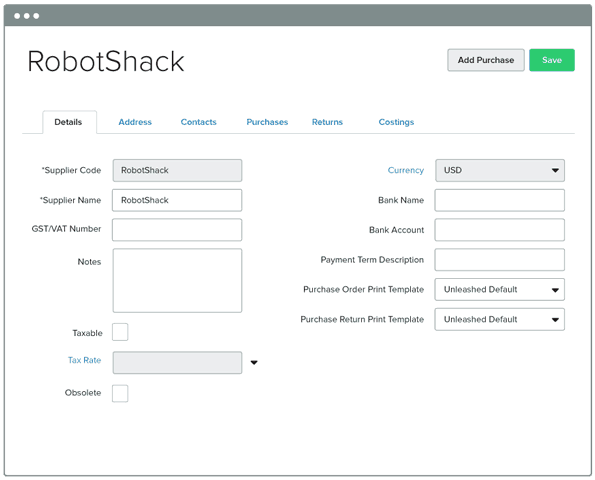Click the Supplier Code field
The height and width of the screenshot is (480, 595).
tap(177, 170)
